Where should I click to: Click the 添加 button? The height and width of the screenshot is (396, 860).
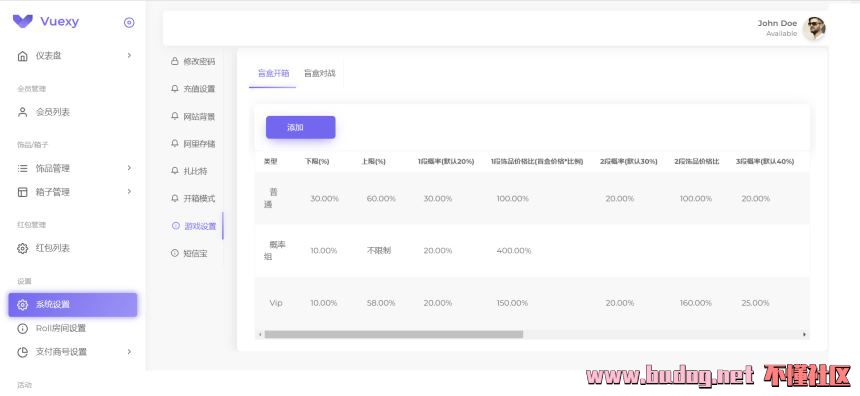click(x=301, y=127)
